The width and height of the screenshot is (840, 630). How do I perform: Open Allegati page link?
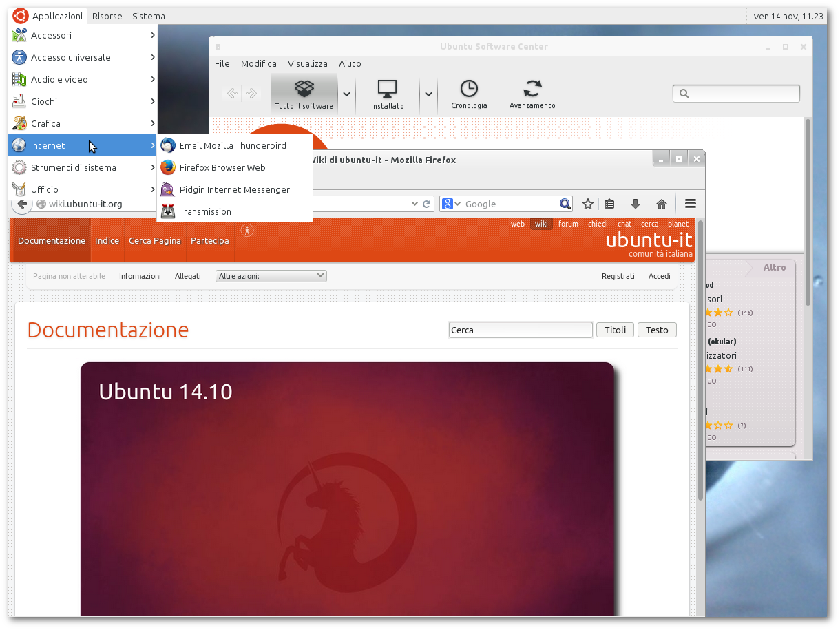coord(188,276)
